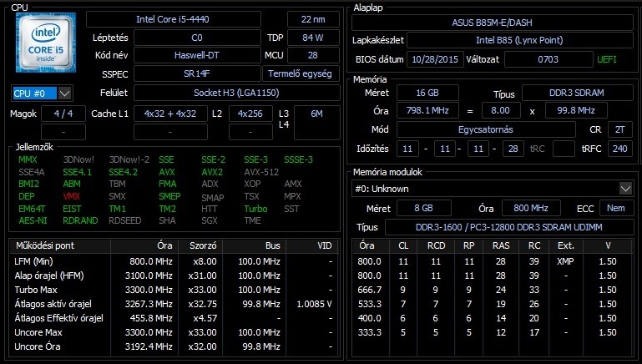
Task: Click the ASUS B85M-E/DASH motherboard field
Action: tap(493, 23)
